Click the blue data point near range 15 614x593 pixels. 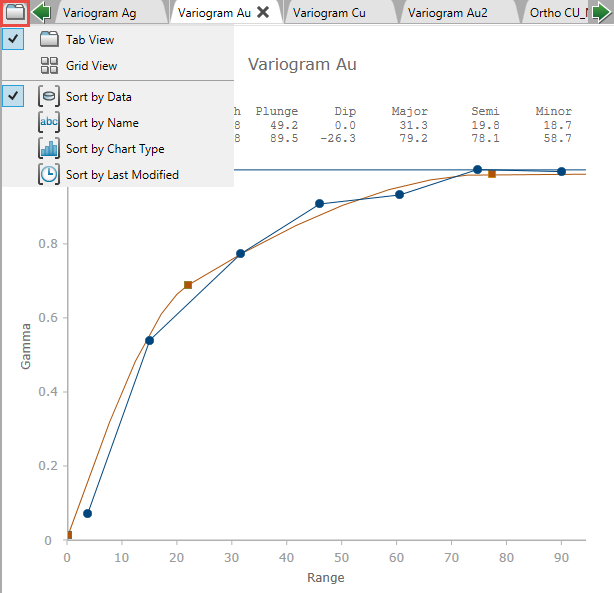(x=149, y=340)
